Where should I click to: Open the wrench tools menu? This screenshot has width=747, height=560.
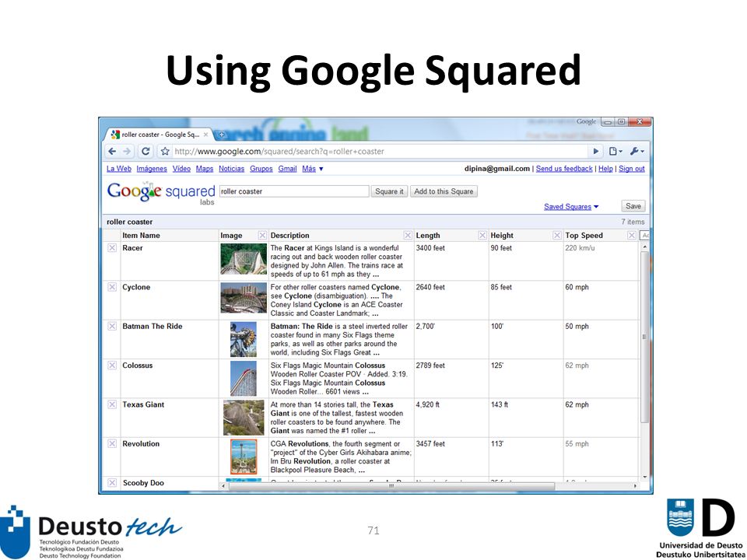(x=637, y=152)
